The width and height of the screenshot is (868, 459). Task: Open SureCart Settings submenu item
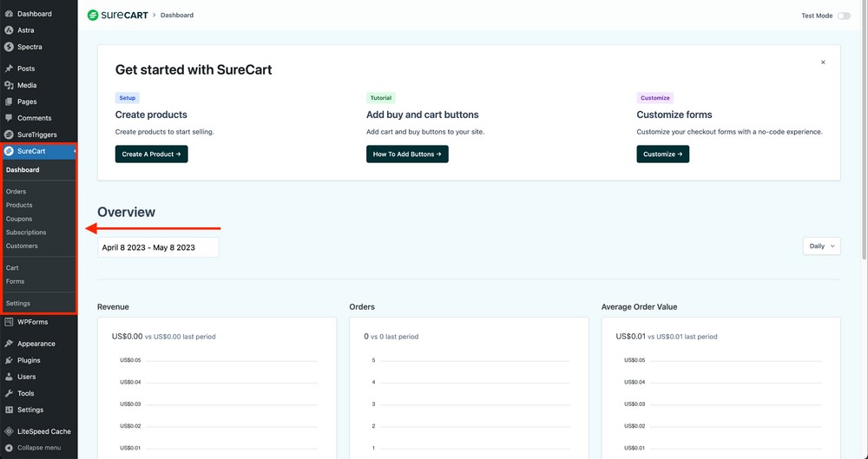tap(18, 304)
